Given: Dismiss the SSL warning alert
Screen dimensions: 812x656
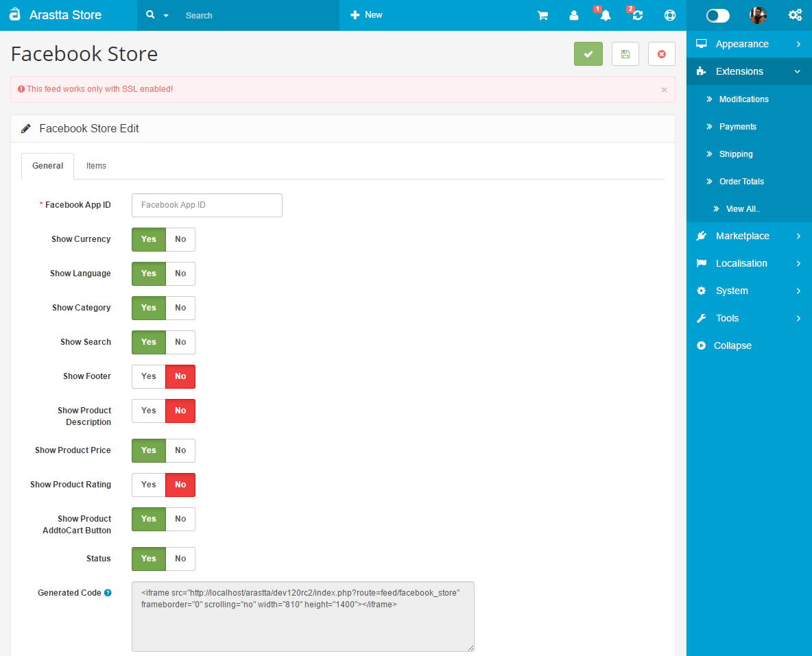Looking at the screenshot, I should (664, 90).
